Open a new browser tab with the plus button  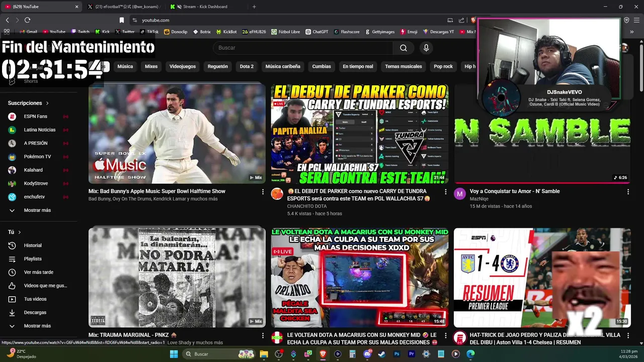click(x=254, y=7)
